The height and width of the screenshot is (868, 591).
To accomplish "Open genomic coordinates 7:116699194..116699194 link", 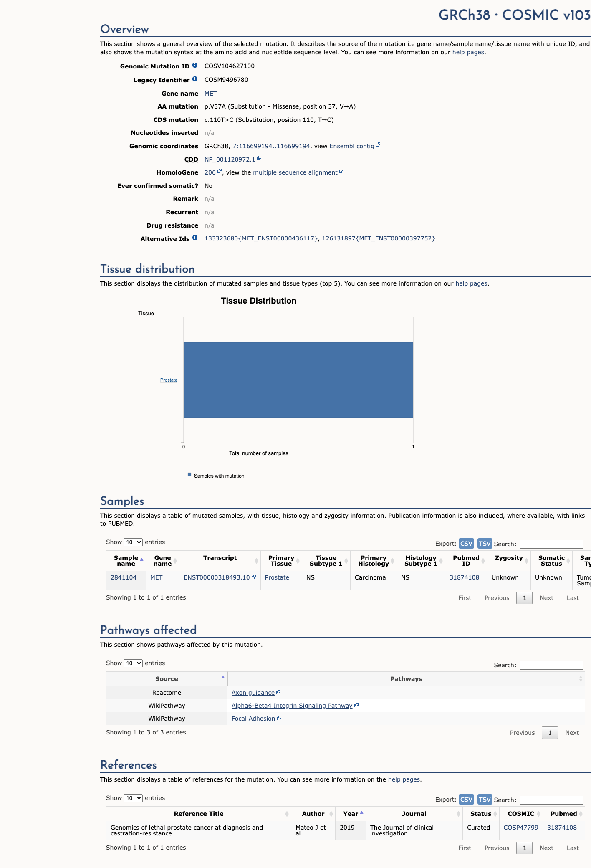I will pos(271,146).
